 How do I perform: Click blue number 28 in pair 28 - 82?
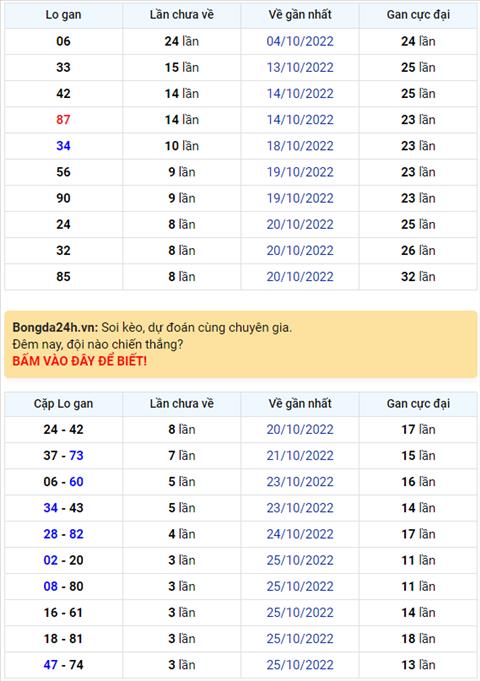pyautogui.click(x=50, y=534)
